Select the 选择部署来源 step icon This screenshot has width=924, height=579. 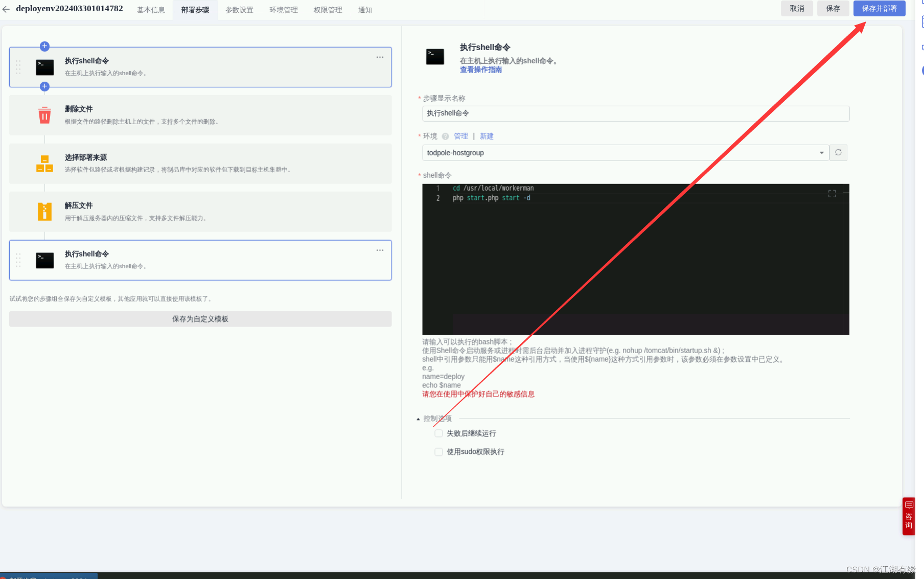[x=44, y=164]
